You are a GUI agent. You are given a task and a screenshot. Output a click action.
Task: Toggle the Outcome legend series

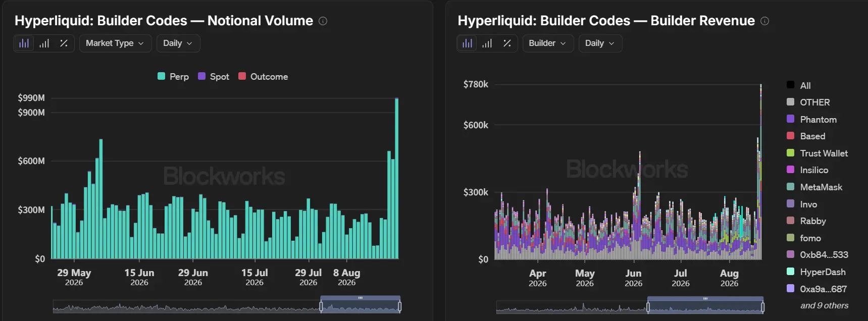click(x=263, y=77)
